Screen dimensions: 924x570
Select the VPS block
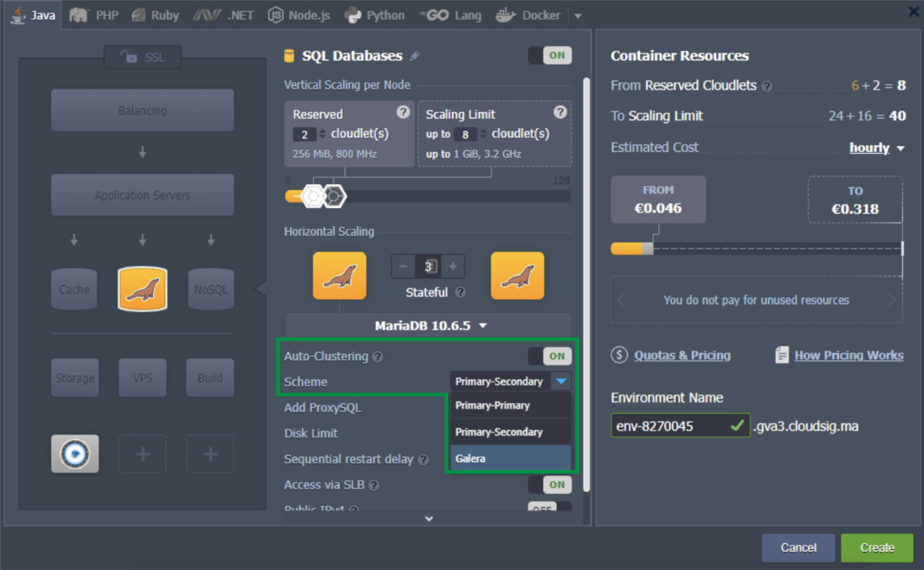point(142,377)
